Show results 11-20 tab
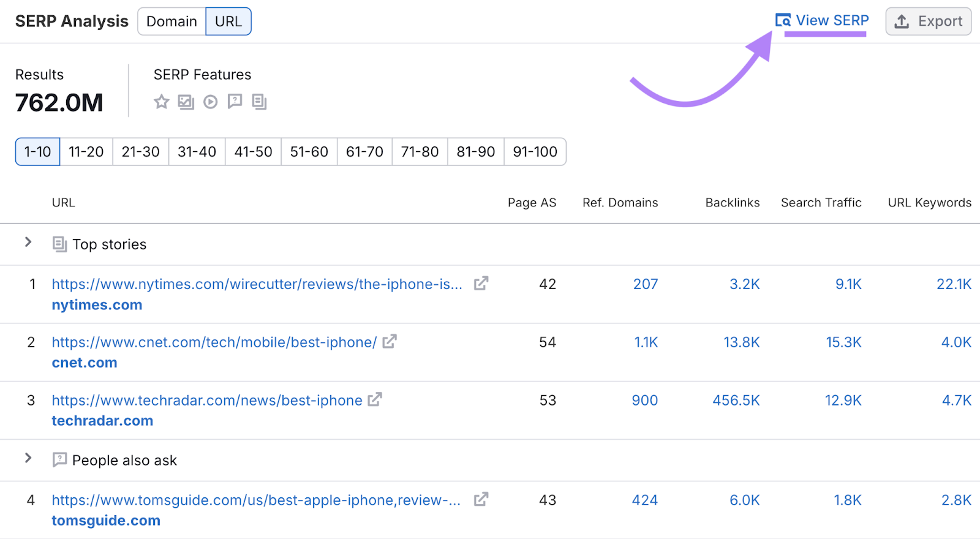This screenshot has height=539, width=980. [x=86, y=152]
